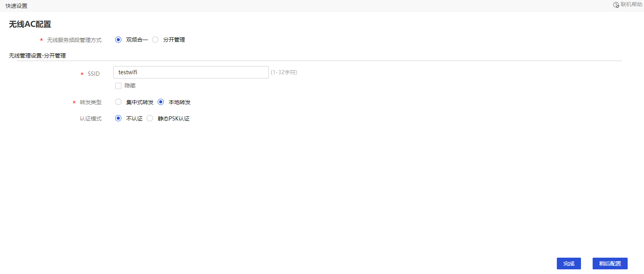Click the 无线服务频段管理方式 field label
The height and width of the screenshot is (274, 644).
click(x=74, y=40)
